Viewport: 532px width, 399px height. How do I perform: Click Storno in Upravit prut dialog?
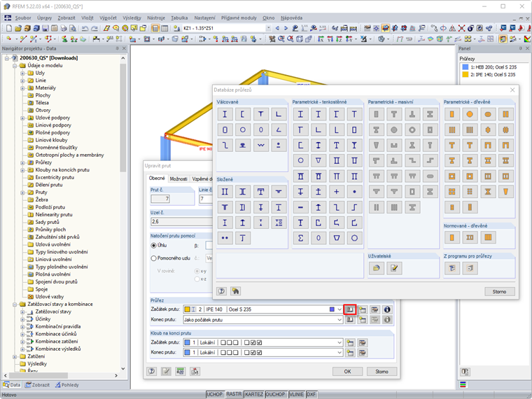[381, 372]
